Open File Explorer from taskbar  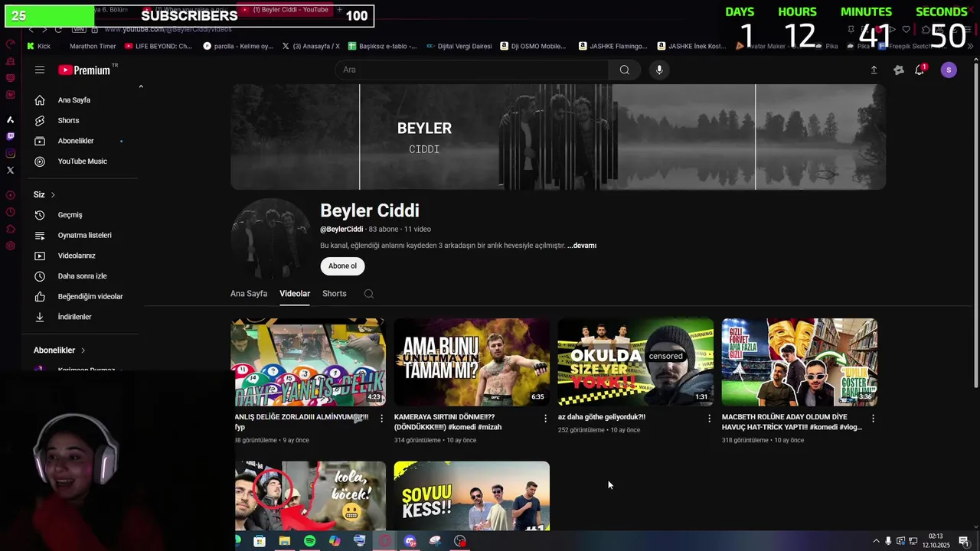[x=285, y=541]
